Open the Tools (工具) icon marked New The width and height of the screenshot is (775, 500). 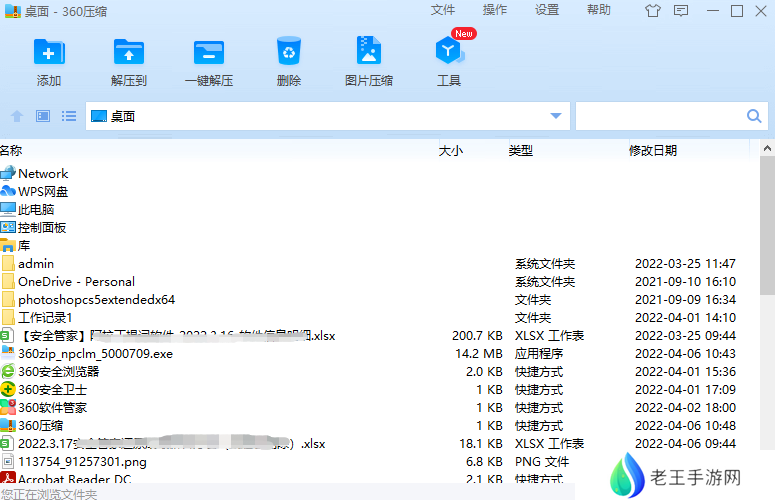(x=449, y=51)
